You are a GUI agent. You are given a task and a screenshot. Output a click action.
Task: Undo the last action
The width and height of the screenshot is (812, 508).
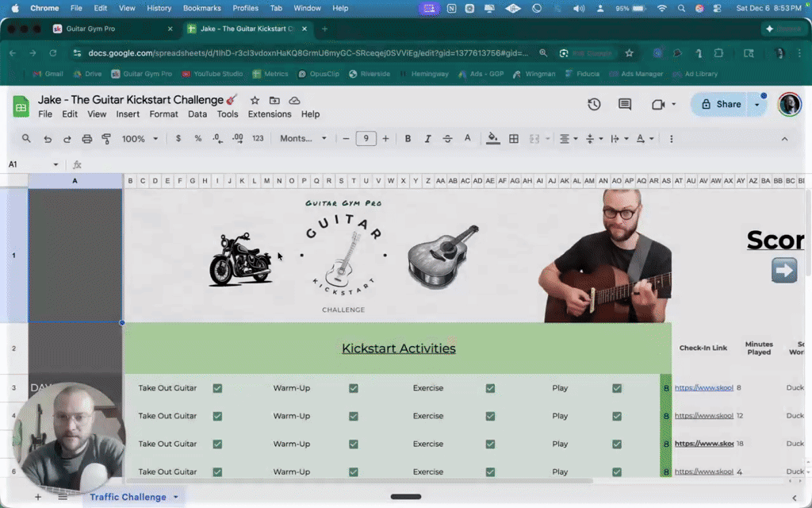click(48, 139)
